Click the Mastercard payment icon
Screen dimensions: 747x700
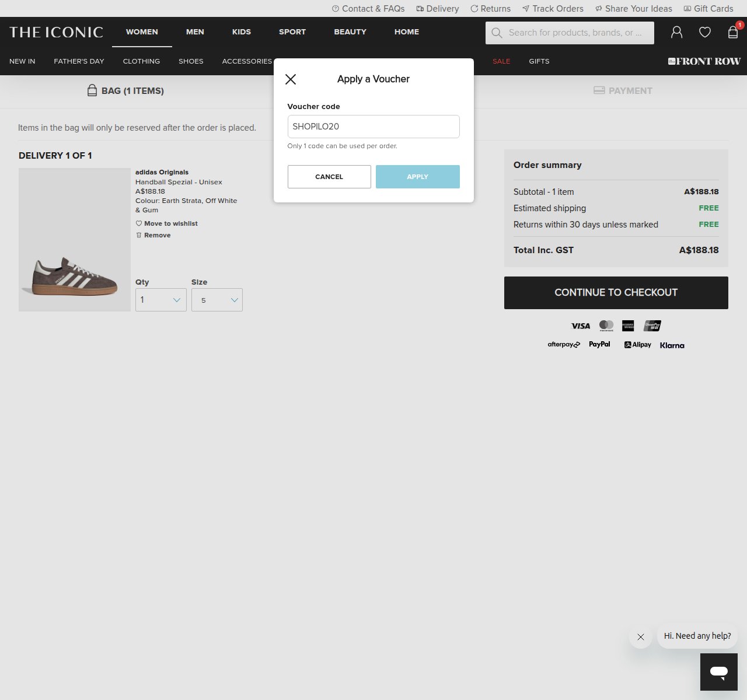pos(606,325)
